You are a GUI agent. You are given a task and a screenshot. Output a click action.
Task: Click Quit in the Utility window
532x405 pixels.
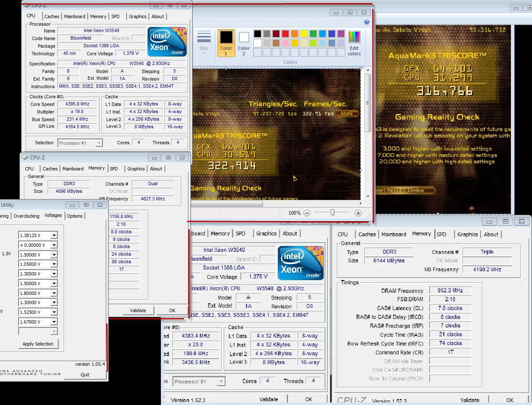(85, 375)
